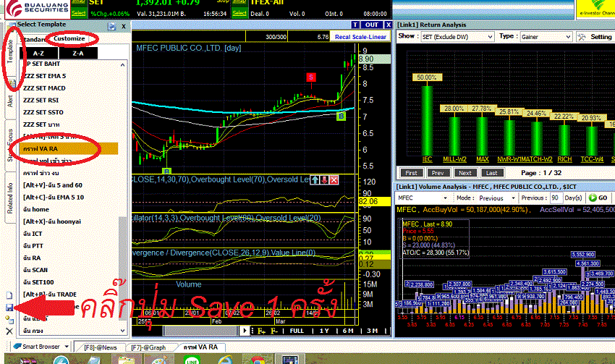Click the OUT button above the chart
The width and height of the screenshot is (615, 364).
371,25
